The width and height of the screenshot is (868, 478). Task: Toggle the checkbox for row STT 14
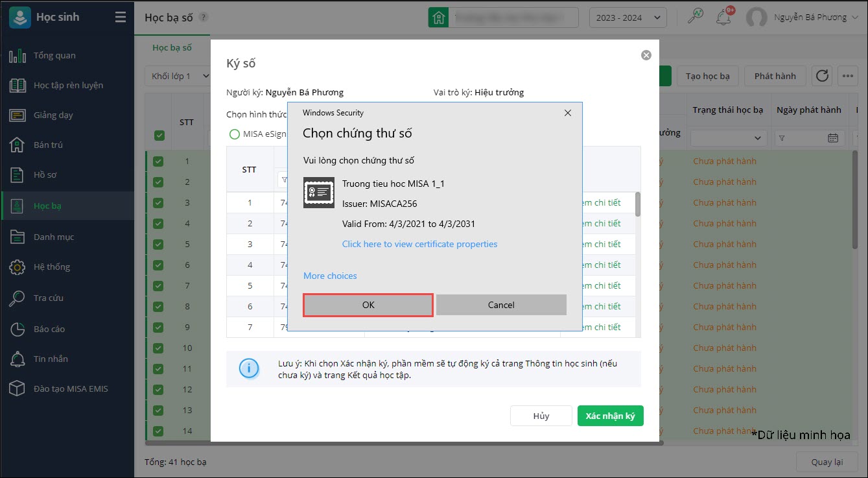click(158, 431)
